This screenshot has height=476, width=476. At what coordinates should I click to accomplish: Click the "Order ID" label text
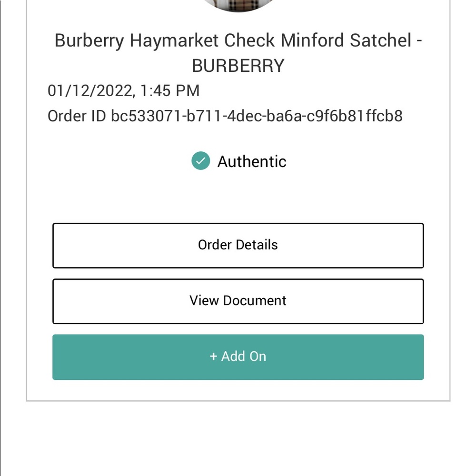click(77, 116)
